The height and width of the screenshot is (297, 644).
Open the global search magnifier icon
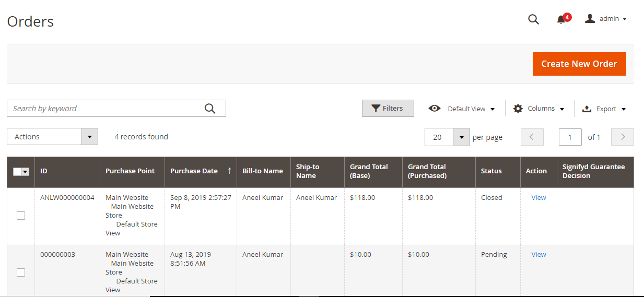(x=533, y=19)
